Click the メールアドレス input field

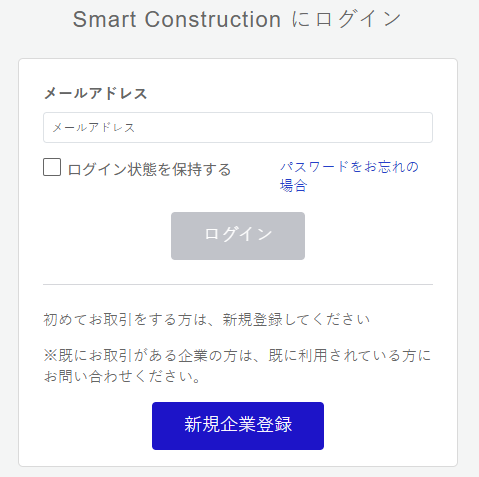point(238,128)
